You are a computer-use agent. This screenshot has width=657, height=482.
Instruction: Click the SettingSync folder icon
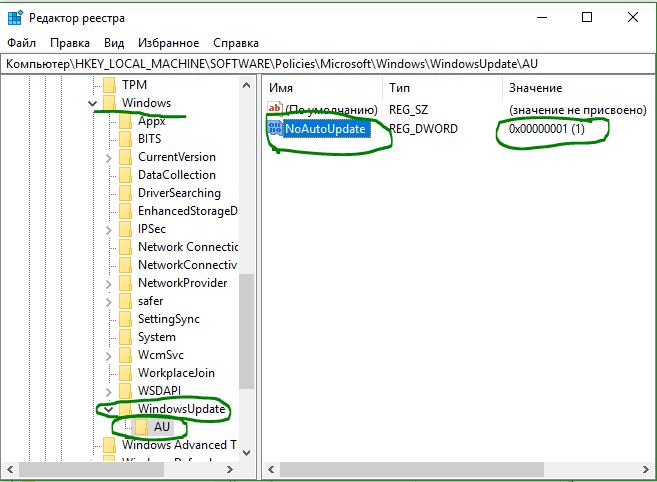coord(126,319)
